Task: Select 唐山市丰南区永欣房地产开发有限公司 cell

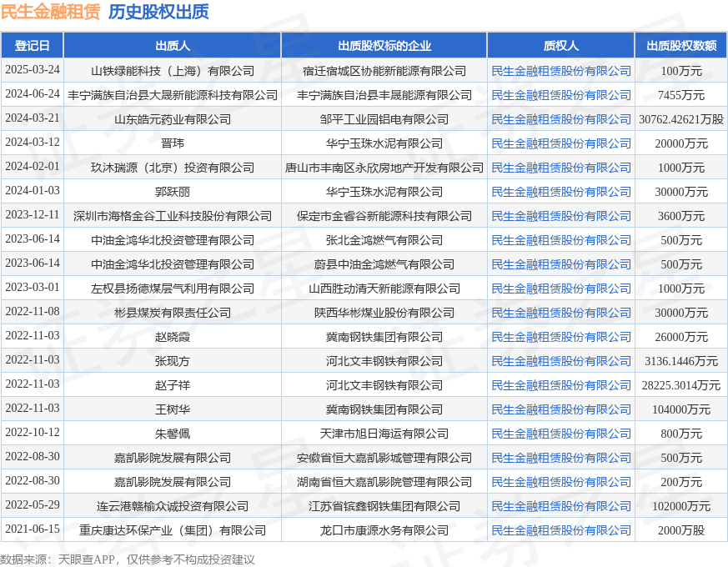Action: point(384,168)
